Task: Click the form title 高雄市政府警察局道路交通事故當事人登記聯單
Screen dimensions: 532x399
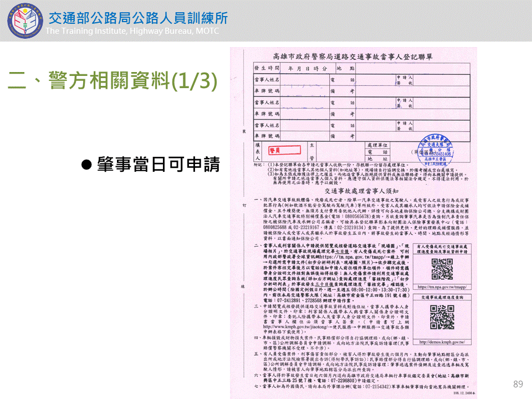Action: point(352,57)
